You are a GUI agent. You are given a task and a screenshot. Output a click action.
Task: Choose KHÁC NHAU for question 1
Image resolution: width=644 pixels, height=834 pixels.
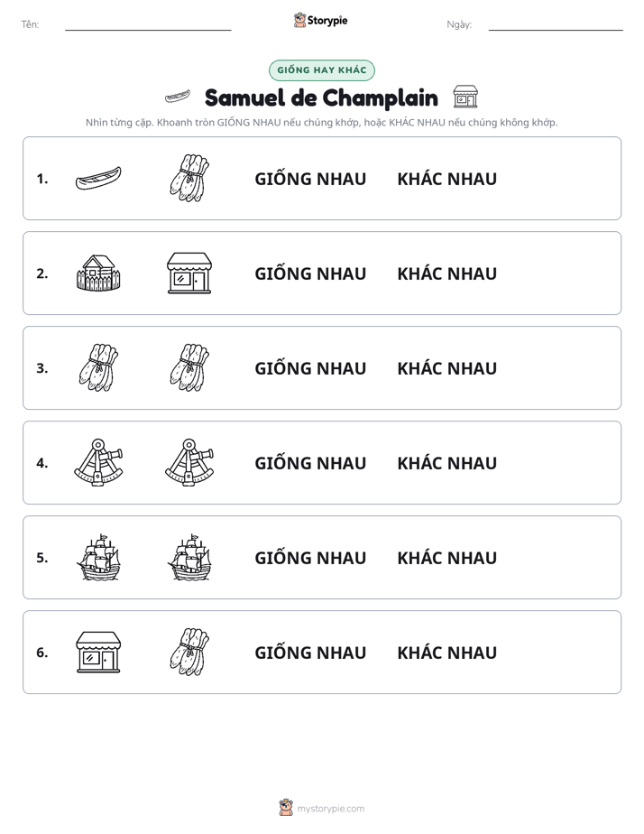click(x=446, y=179)
